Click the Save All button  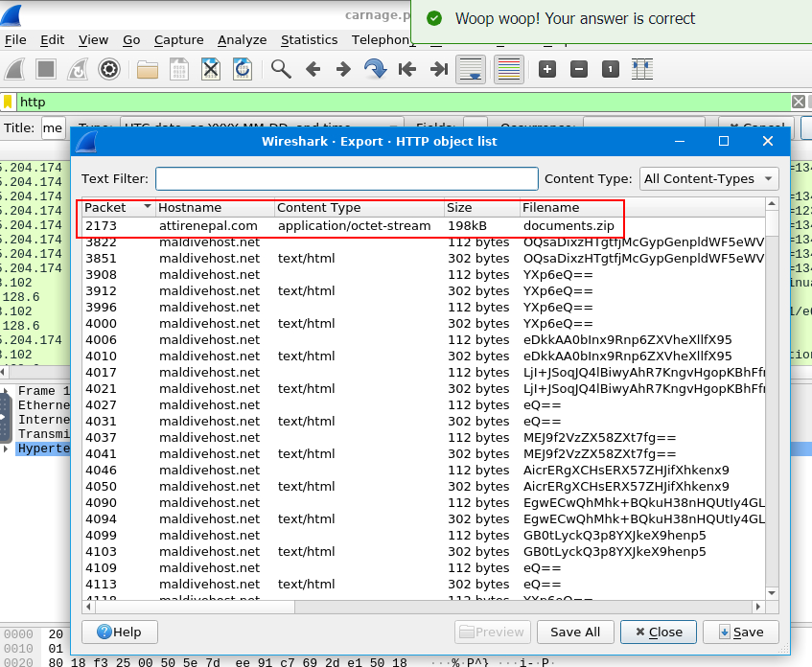(x=574, y=632)
